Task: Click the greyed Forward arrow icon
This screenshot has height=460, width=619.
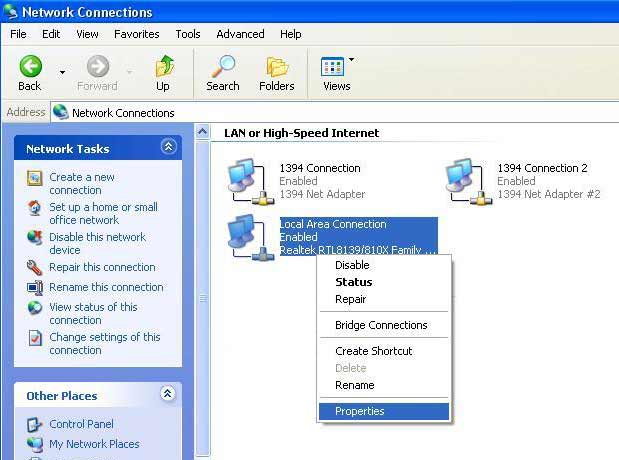Action: [98, 66]
